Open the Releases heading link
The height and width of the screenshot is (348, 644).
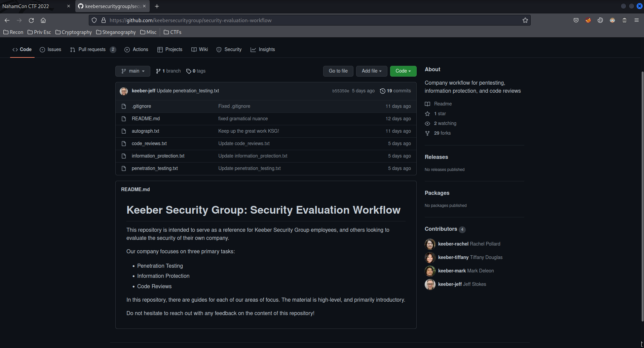(436, 157)
